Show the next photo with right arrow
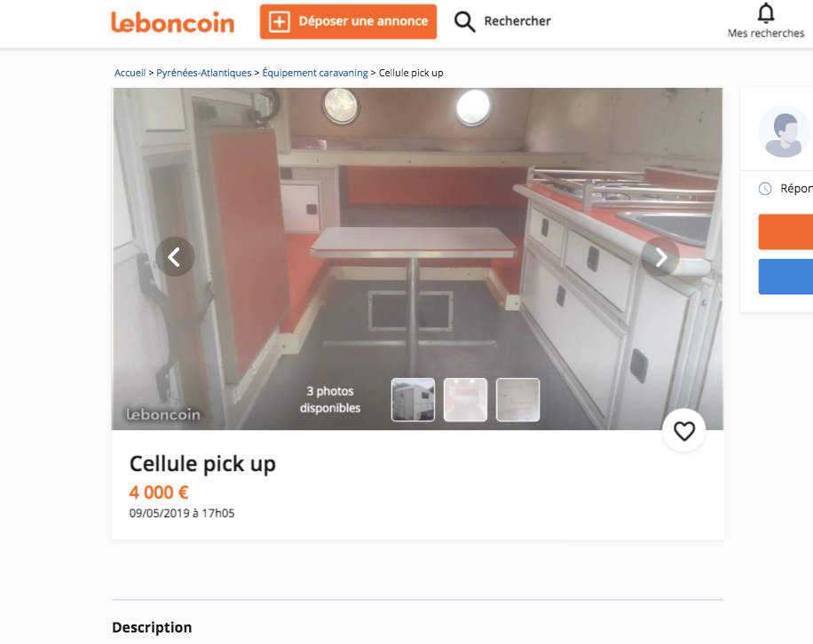Screen dimensions: 813x644 click(x=660, y=256)
